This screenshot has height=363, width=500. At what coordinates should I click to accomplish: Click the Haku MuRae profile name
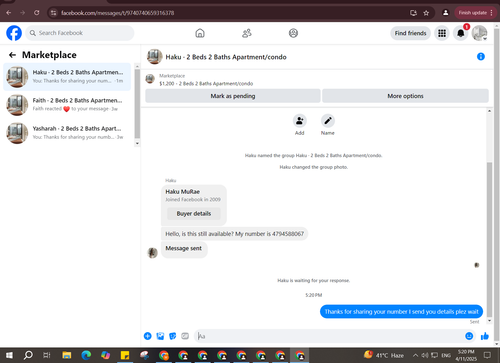pyautogui.click(x=183, y=192)
